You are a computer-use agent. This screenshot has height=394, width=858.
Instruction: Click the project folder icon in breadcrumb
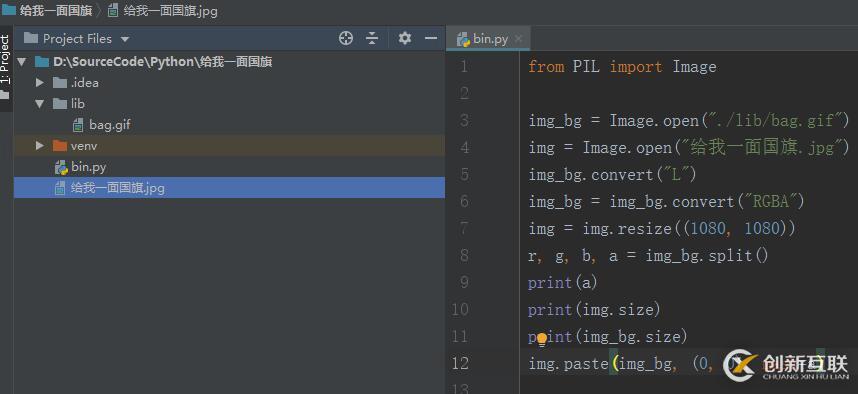click(x=9, y=10)
